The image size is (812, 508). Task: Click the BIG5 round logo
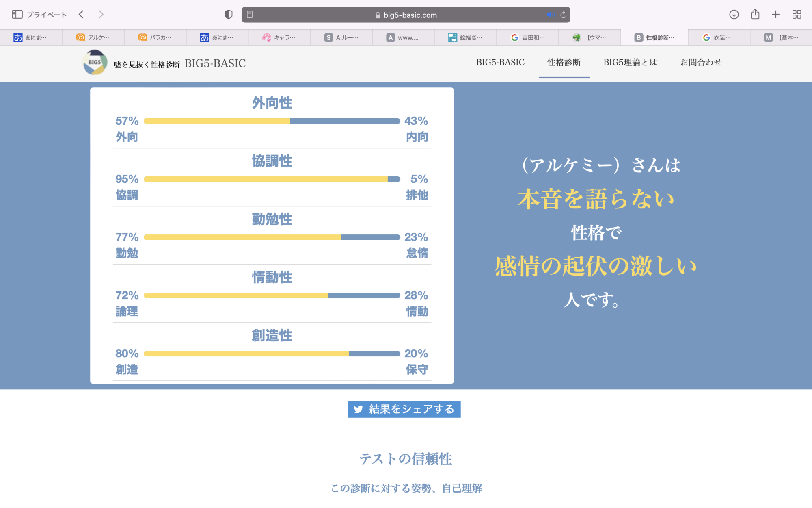pyautogui.click(x=95, y=62)
